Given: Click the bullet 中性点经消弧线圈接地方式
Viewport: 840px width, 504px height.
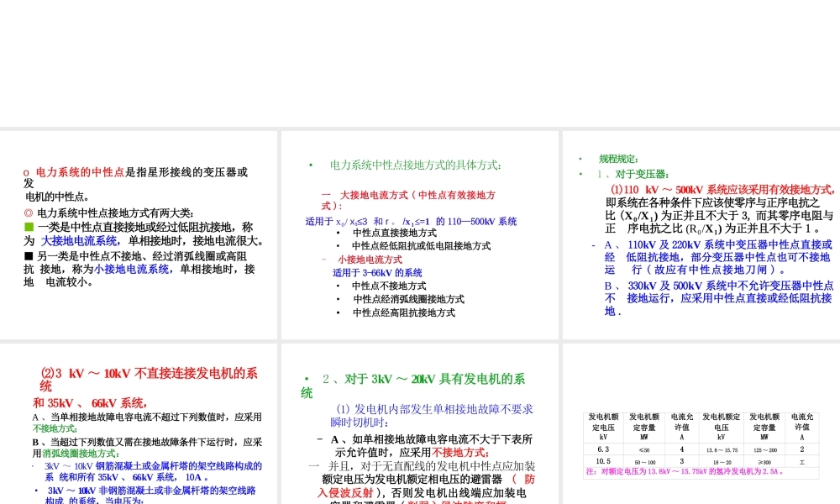Looking at the screenshot, I should 408,299.
